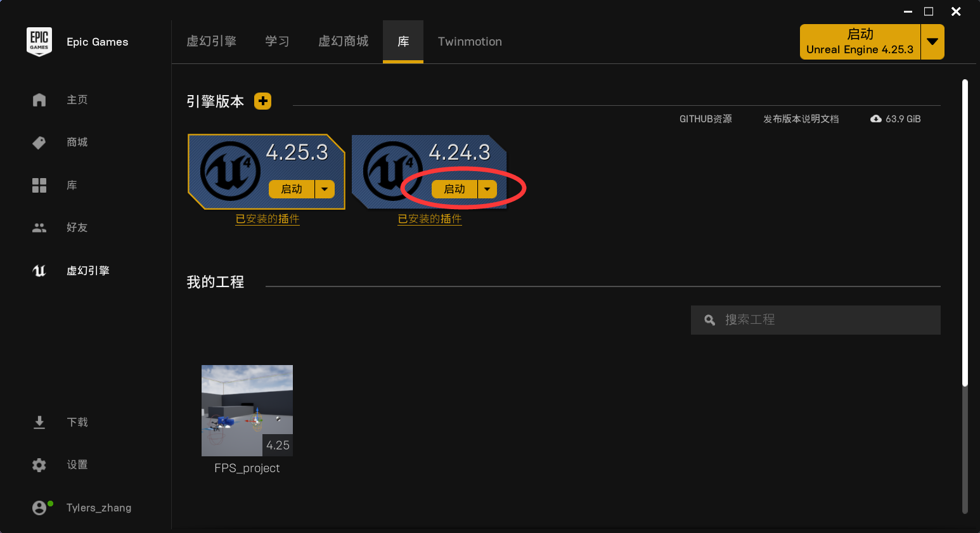Switch to the 虚幻商城 tab
This screenshot has height=533, width=980.
[343, 42]
